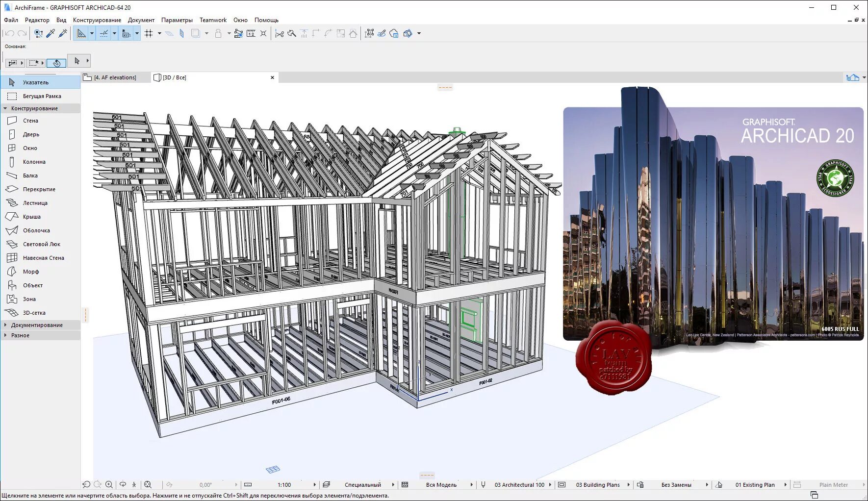The height and width of the screenshot is (501, 868).
Task: Click the orbit icon in bottom navigation bar
Action: (x=123, y=485)
